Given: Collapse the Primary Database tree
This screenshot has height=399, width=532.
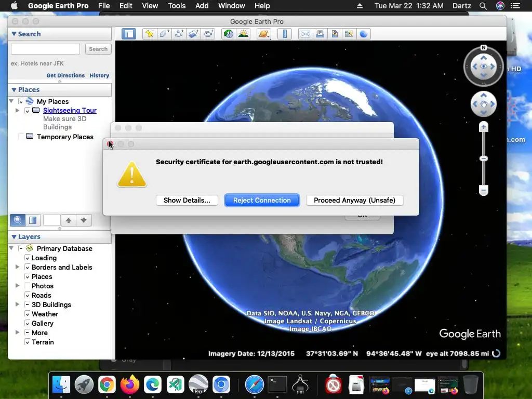Looking at the screenshot, I should pyautogui.click(x=11, y=248).
